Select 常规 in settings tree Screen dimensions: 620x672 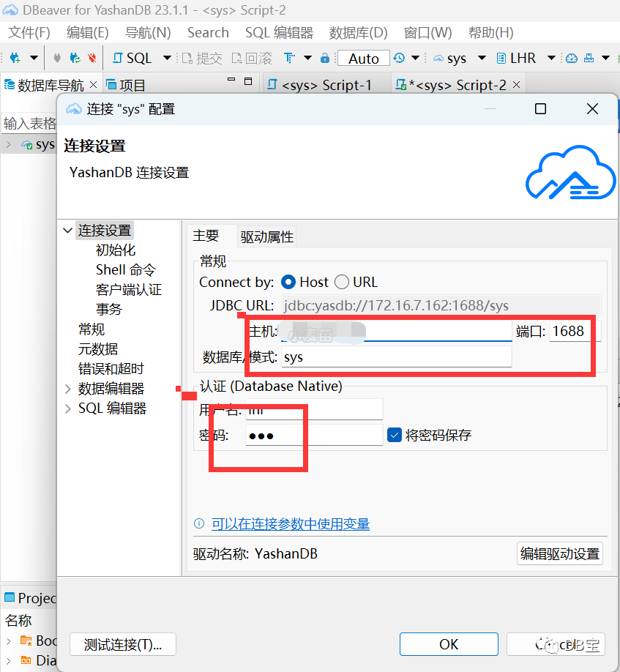pyautogui.click(x=91, y=329)
